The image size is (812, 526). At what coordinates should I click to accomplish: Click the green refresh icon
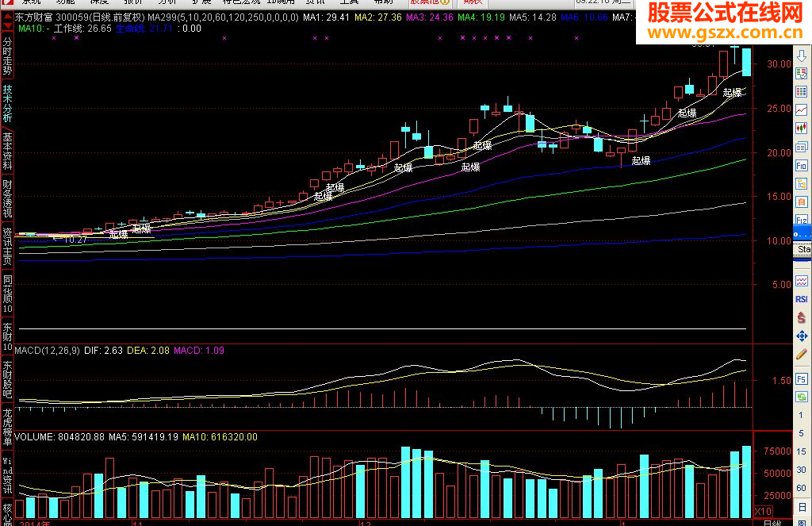(801, 397)
